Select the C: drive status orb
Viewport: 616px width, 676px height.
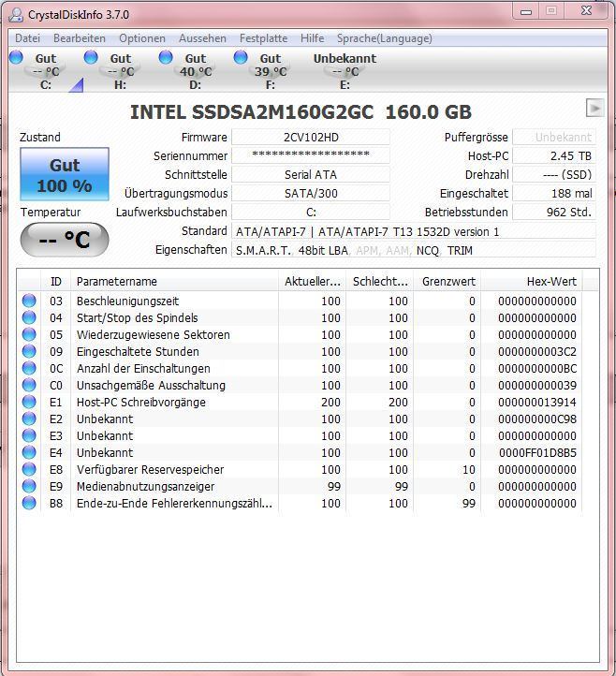pyautogui.click(x=16, y=57)
